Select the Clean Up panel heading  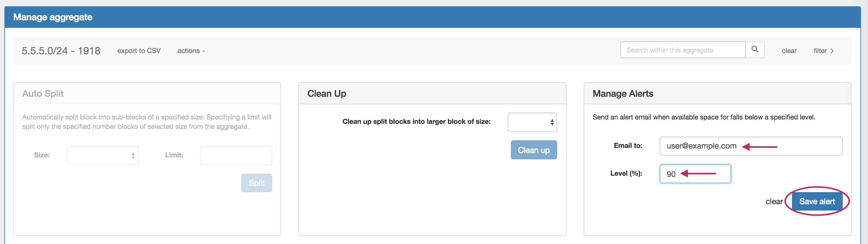click(326, 94)
